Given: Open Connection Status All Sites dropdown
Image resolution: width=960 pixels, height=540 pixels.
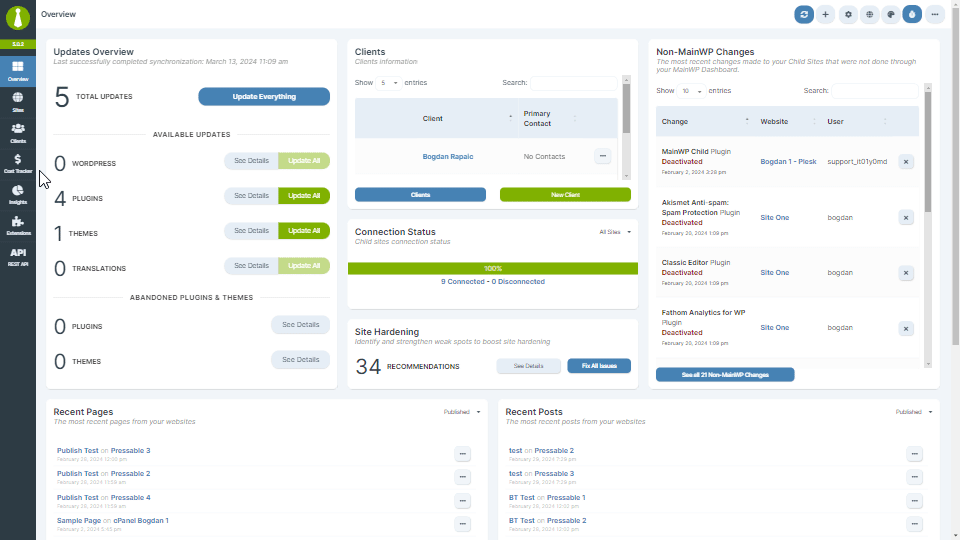Looking at the screenshot, I should (615, 232).
